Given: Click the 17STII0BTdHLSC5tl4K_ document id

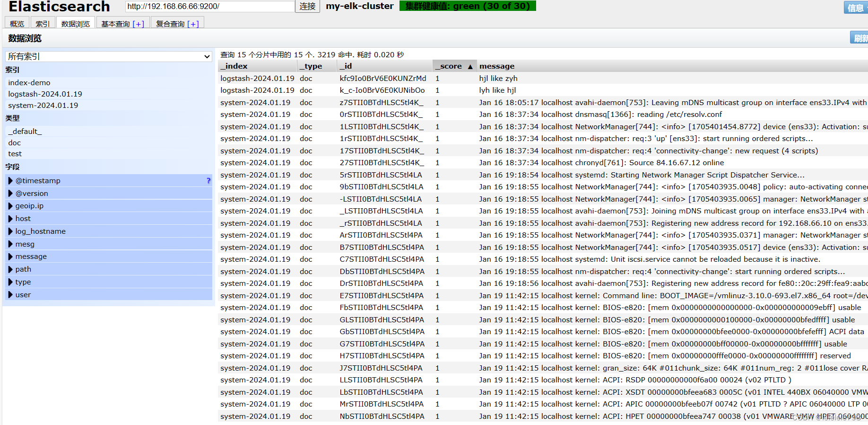Looking at the screenshot, I should 382,151.
